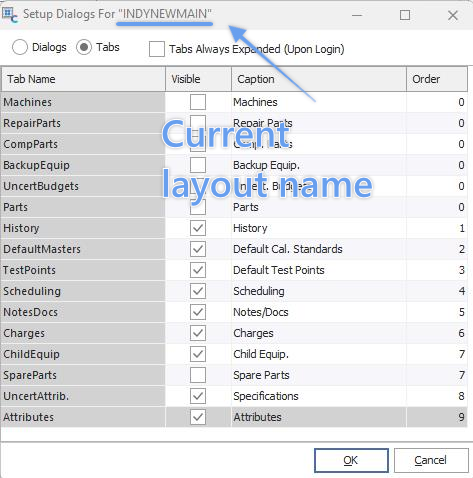Click order value 8 in UncertAttrib. row

click(x=437, y=396)
